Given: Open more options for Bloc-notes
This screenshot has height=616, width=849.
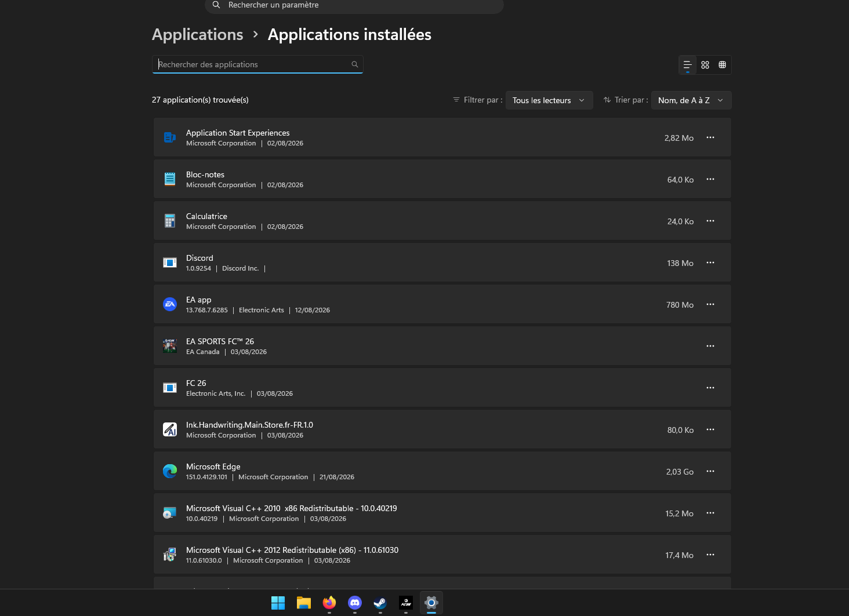Looking at the screenshot, I should (x=710, y=179).
